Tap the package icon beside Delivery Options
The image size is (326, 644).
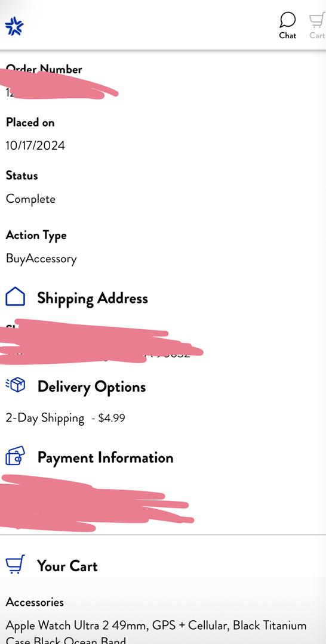pos(15,385)
